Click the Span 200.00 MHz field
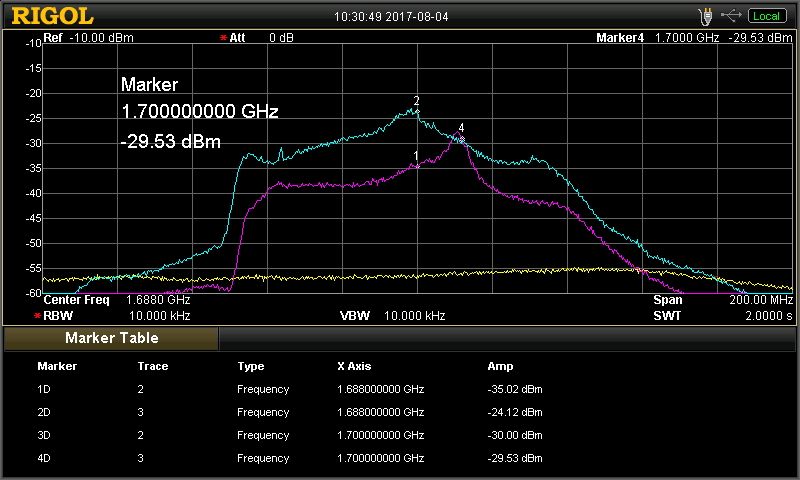This screenshot has height=480, width=800. pyautogui.click(x=722, y=299)
